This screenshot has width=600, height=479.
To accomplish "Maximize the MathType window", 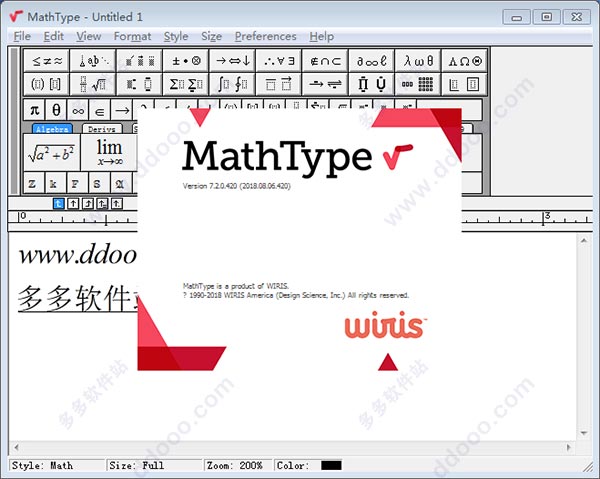I will tap(546, 17).
